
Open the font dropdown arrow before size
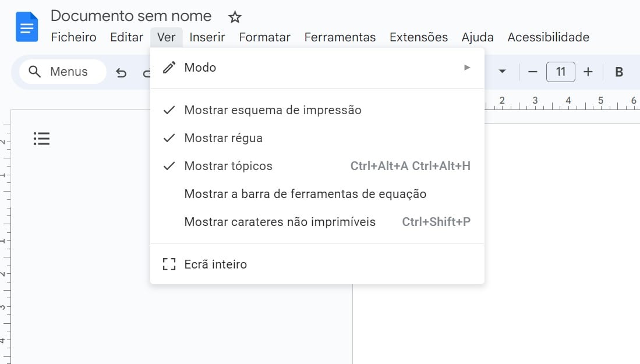click(502, 72)
